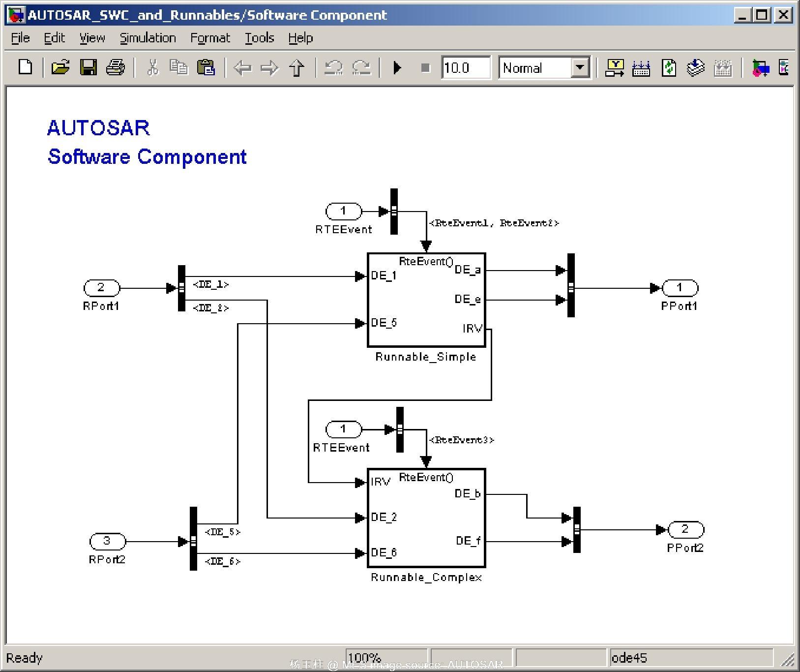Open the simulation mode dropdown showing Normal

[581, 68]
